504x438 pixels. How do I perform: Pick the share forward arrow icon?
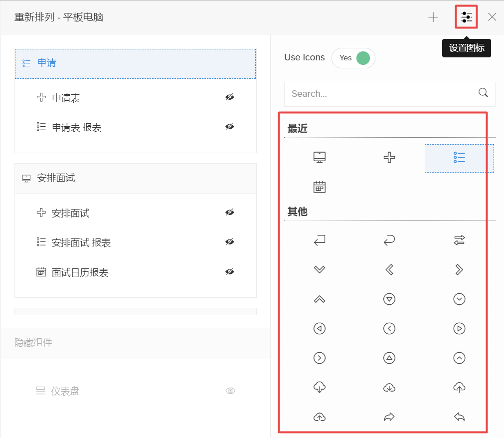pyautogui.click(x=389, y=417)
